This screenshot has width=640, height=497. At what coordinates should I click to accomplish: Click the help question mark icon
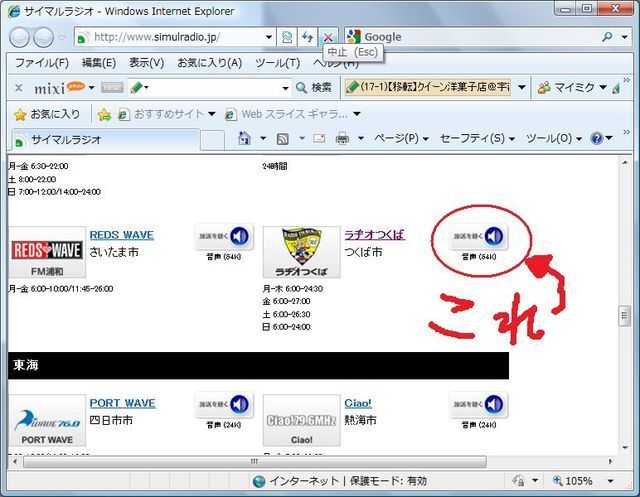(x=597, y=138)
